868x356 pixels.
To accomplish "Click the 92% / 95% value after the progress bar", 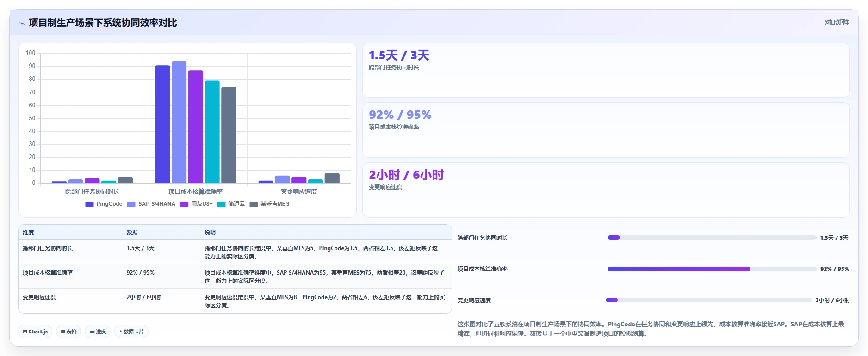I will [835, 269].
